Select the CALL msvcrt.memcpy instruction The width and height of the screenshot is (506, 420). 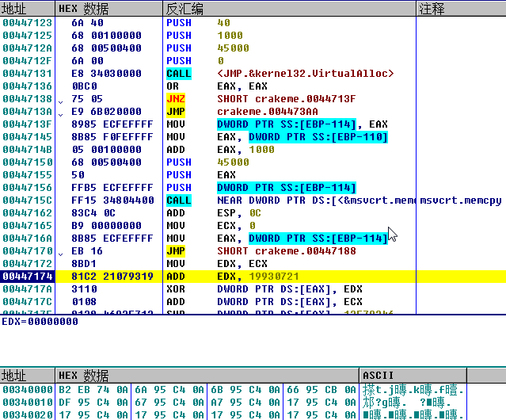253,200
